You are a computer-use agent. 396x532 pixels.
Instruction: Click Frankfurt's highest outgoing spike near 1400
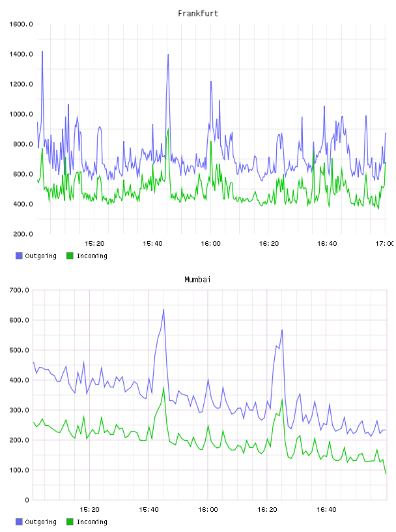[x=42, y=52]
